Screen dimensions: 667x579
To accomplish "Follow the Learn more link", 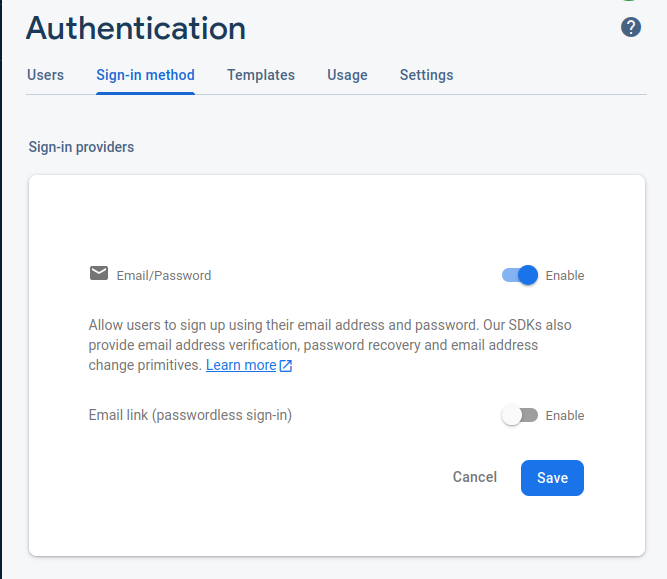I will click(x=241, y=365).
